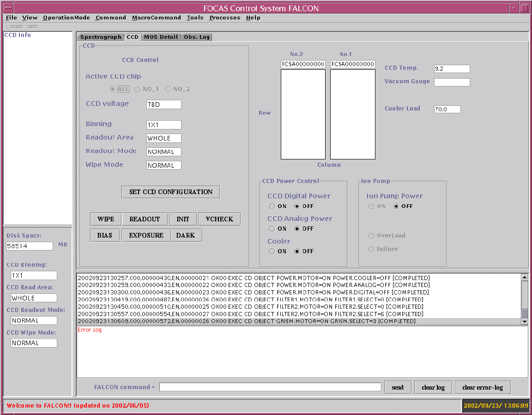Viewport: 532px width, 415px height.
Task: Click the SET CCD CONFIGURATION button
Action: pos(170,192)
